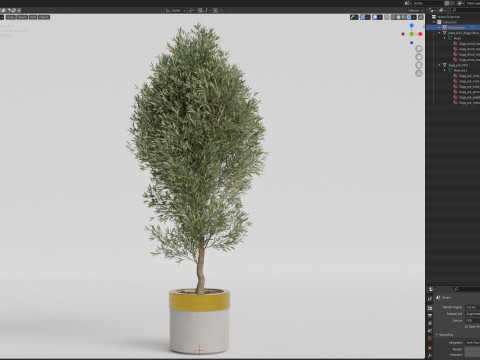Toggle snapping magnet icon

pos(200,10)
